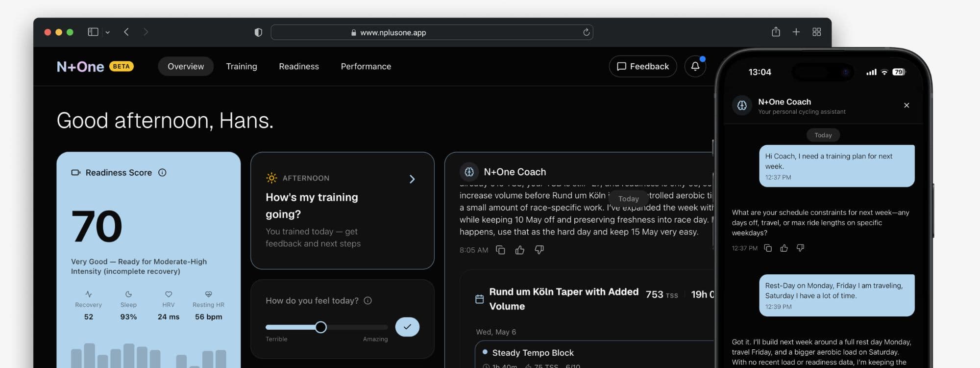Like the 12:37 PM coach reply on phone
The image size is (980, 368).
784,248
